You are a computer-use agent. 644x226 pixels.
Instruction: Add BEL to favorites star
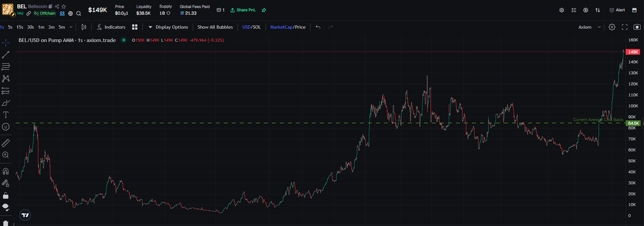point(64,6)
